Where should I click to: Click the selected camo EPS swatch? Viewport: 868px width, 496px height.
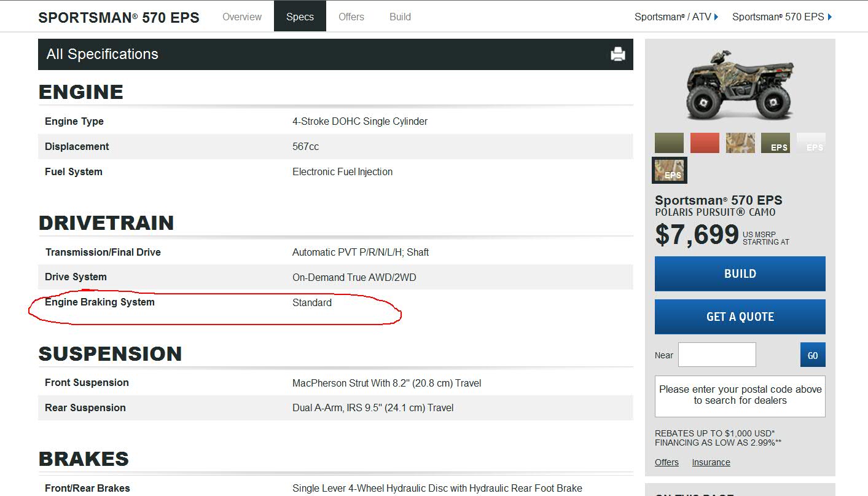[x=669, y=170]
